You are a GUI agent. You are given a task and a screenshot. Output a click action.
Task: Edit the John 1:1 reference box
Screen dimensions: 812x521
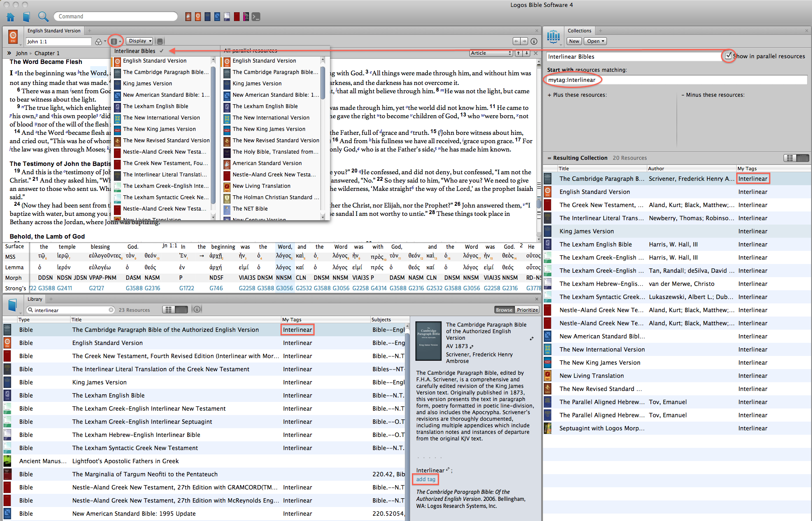(58, 42)
